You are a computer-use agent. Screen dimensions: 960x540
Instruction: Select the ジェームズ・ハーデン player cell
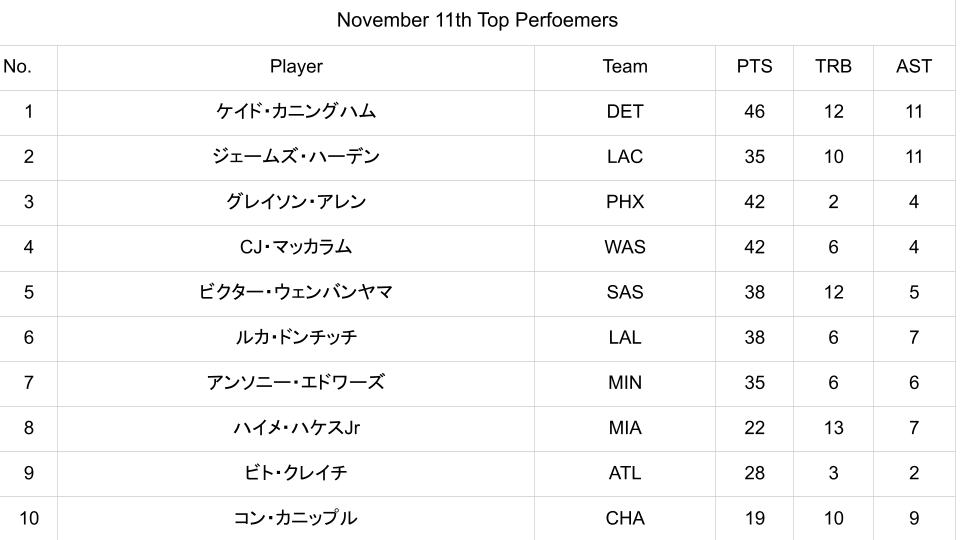(296, 157)
